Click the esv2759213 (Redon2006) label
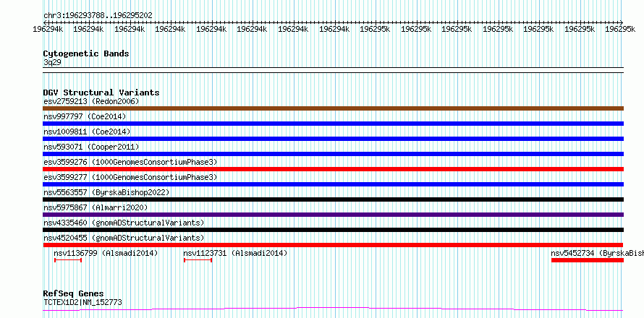This screenshot has width=644, height=318. 91,101
